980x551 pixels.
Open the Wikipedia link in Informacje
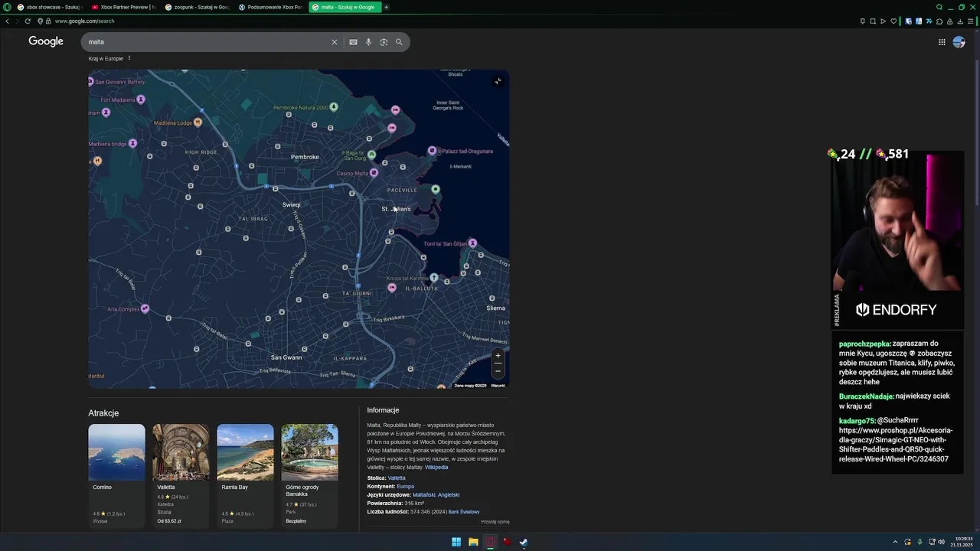point(436,467)
